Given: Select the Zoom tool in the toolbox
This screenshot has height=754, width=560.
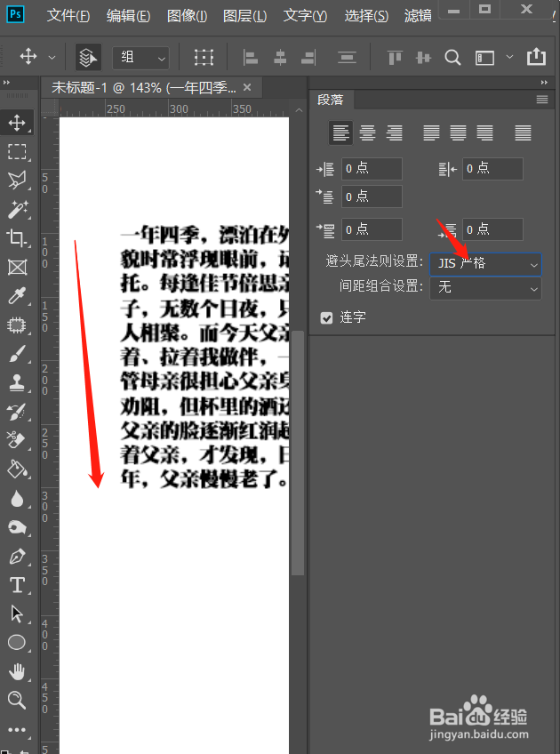Looking at the screenshot, I should (x=17, y=700).
